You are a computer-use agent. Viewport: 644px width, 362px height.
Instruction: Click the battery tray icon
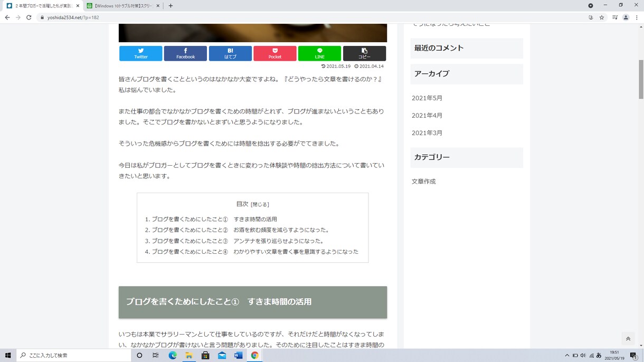coord(575,355)
